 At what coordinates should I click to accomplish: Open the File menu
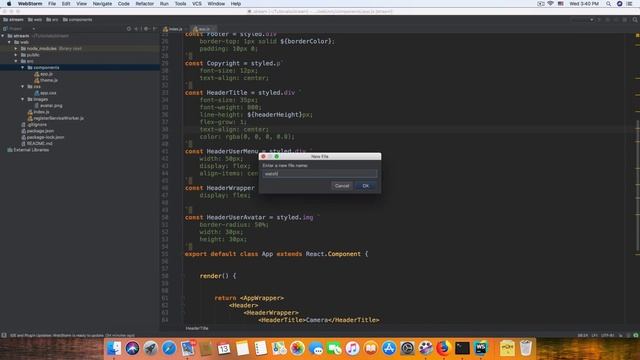(x=52, y=4)
